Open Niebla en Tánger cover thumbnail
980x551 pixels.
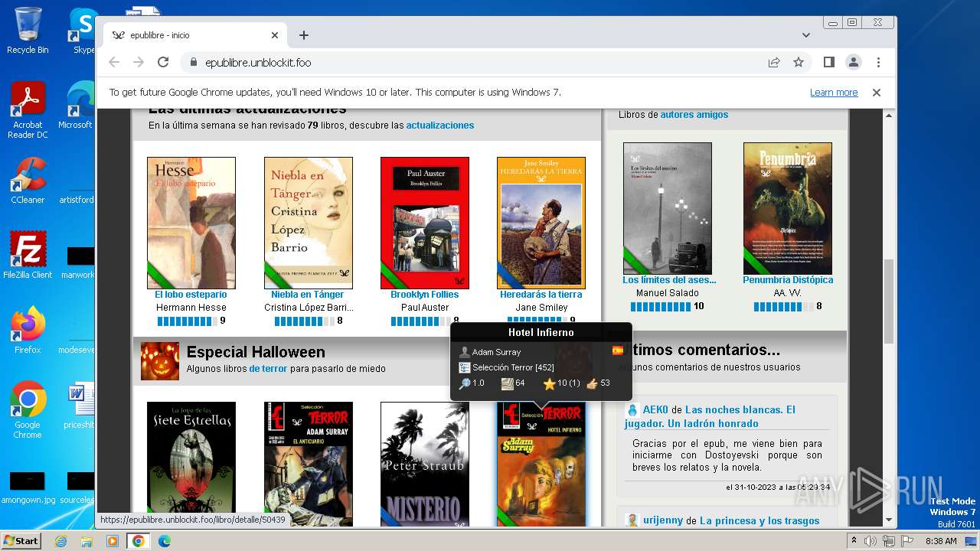pyautogui.click(x=309, y=223)
